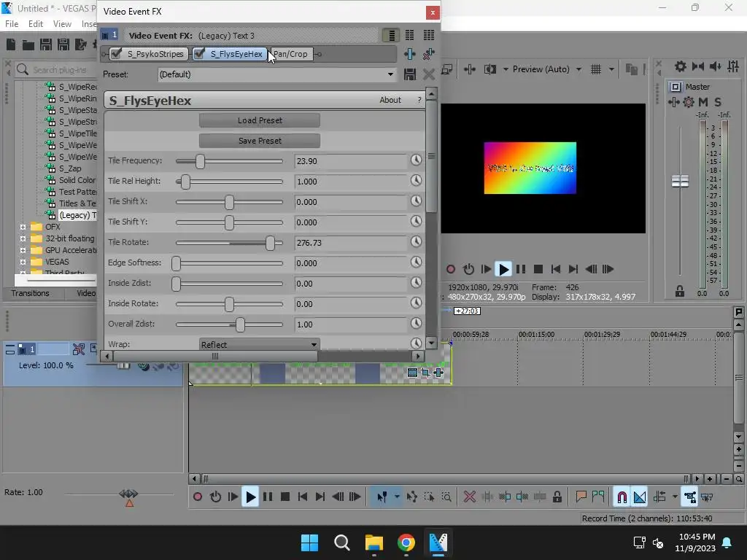Image resolution: width=747 pixels, height=560 pixels.
Task: Expand the OFX folder
Action: click(23, 227)
